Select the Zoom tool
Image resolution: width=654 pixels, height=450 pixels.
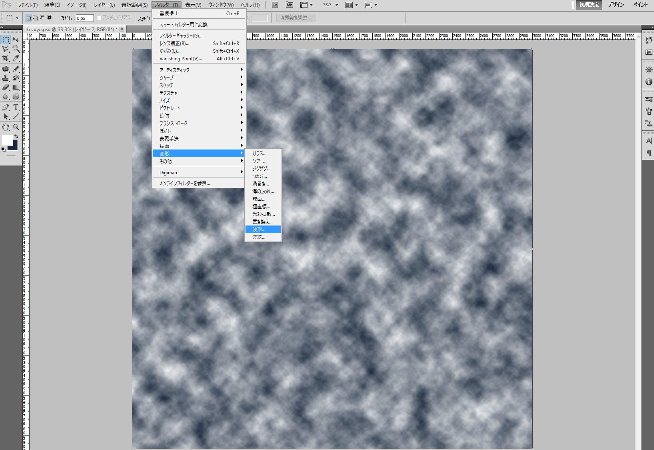click(16, 127)
